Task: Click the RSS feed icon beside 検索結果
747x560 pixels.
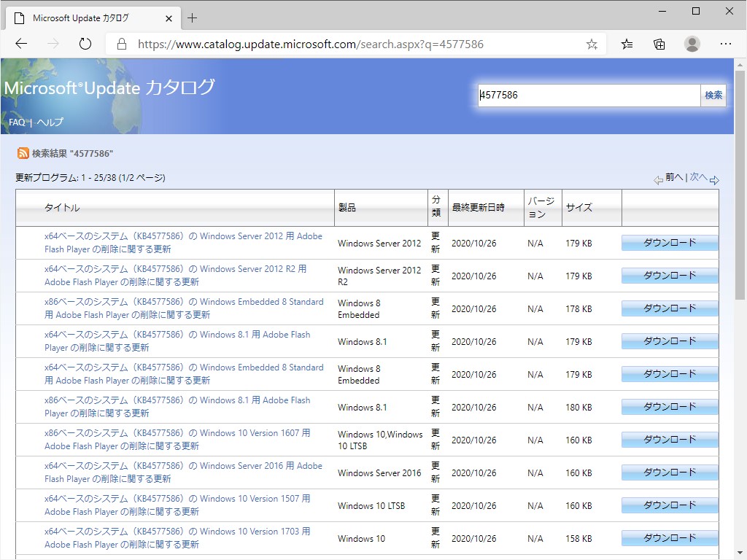Action: [x=23, y=153]
